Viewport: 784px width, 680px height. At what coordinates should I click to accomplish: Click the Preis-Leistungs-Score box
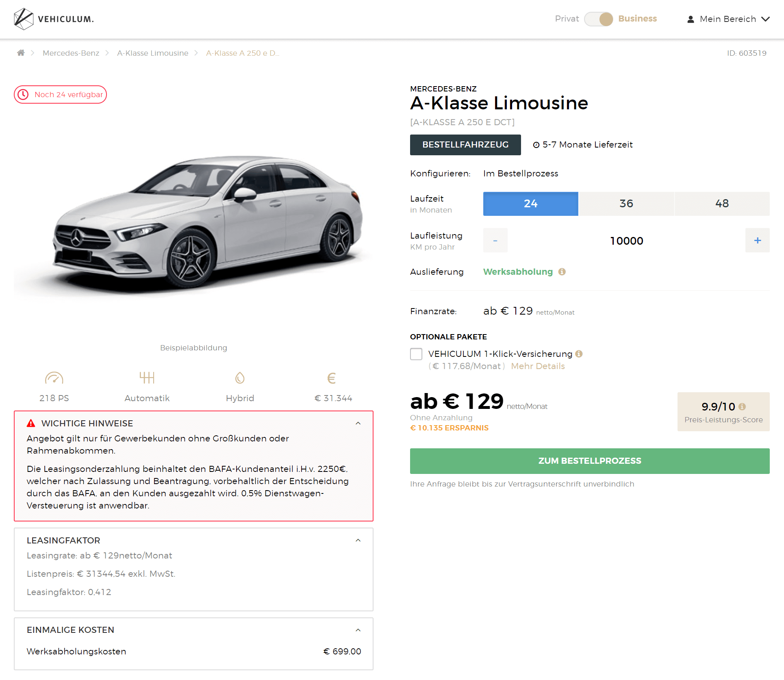(x=723, y=412)
